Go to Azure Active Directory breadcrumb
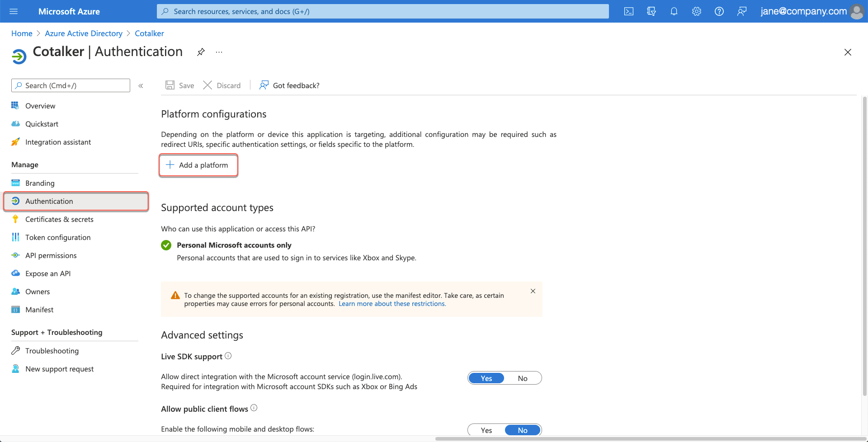868x442 pixels. pos(84,33)
